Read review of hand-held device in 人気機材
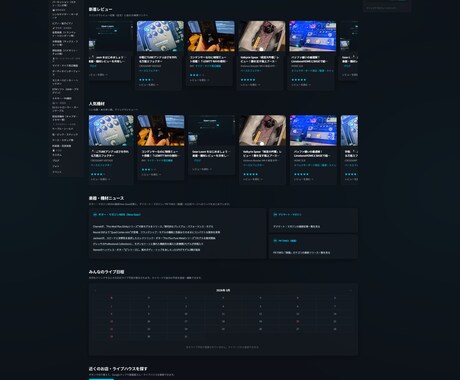460x380 pixels. [x=151, y=174]
